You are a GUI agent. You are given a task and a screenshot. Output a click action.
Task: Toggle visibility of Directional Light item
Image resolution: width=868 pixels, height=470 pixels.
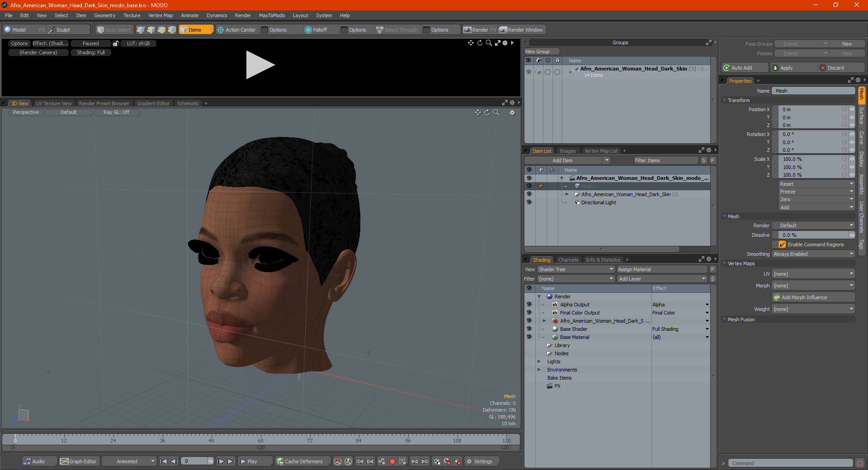click(x=529, y=202)
